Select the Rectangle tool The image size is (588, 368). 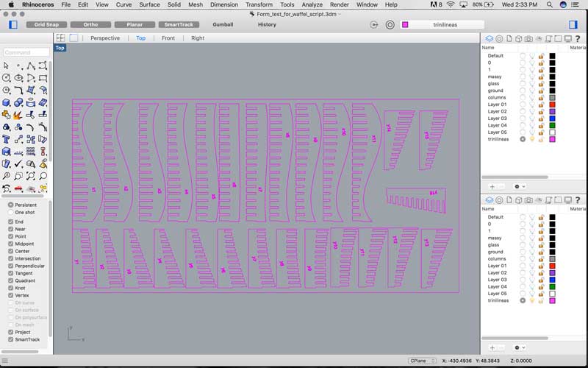click(x=43, y=78)
